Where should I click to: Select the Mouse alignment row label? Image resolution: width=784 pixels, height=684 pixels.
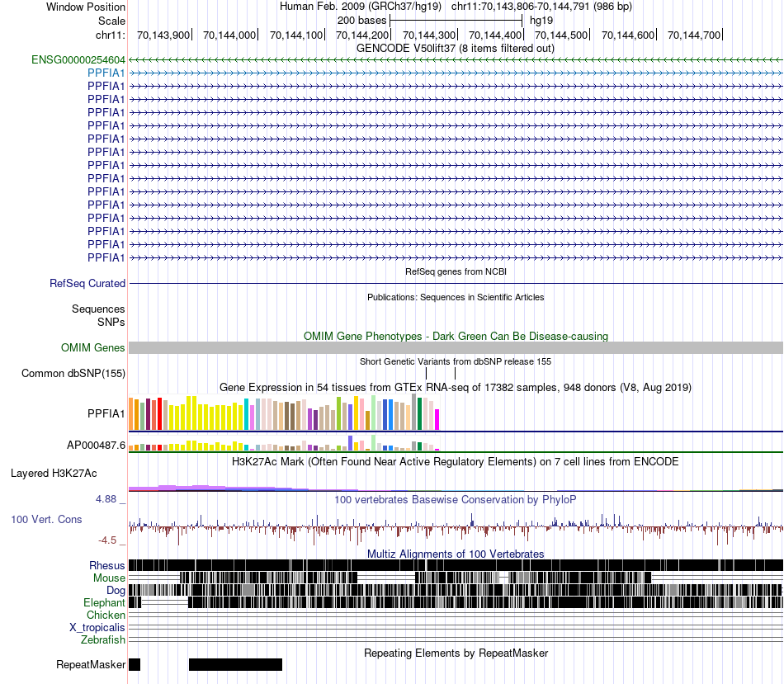pos(109,578)
